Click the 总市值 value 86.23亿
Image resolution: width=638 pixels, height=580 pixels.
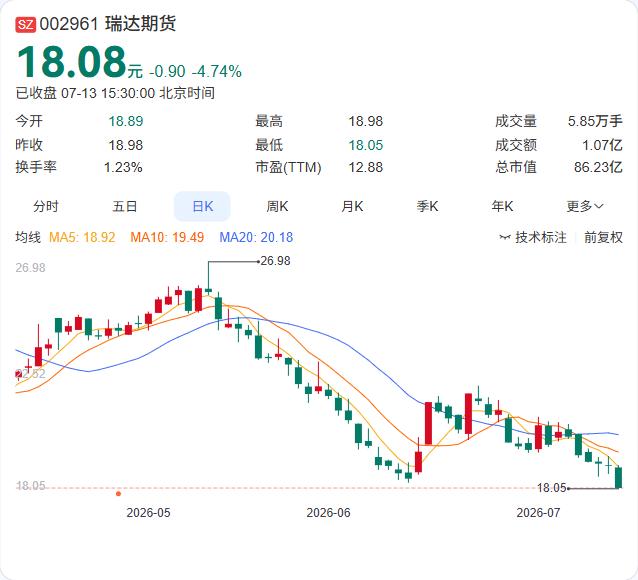[599, 167]
